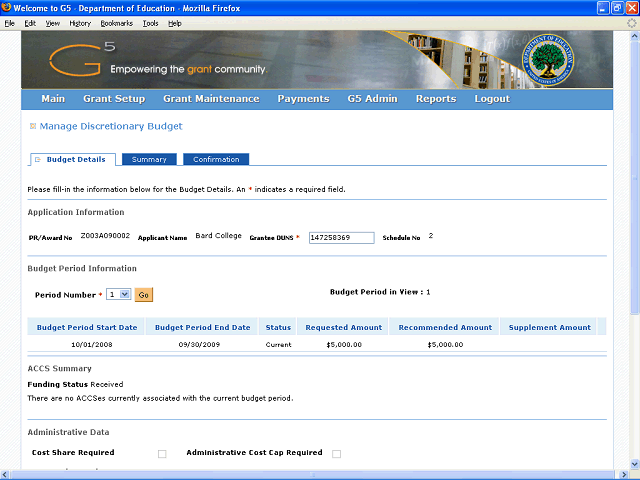This screenshot has height=480, width=640.
Task: Switch to the Summary tab
Action: click(149, 160)
